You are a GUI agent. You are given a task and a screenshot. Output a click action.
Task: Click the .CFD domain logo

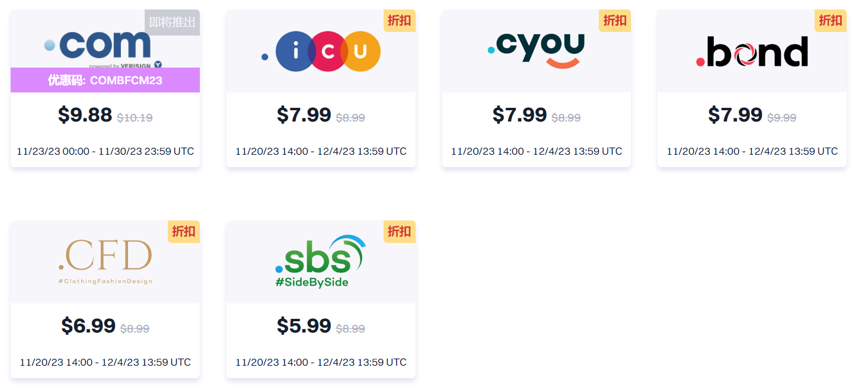point(105,261)
